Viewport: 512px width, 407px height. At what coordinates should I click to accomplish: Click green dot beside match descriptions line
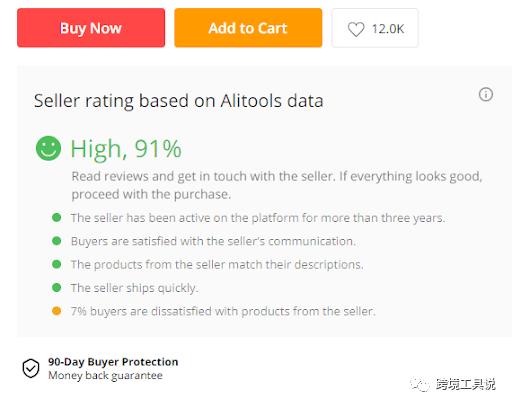pyautogui.click(x=57, y=264)
